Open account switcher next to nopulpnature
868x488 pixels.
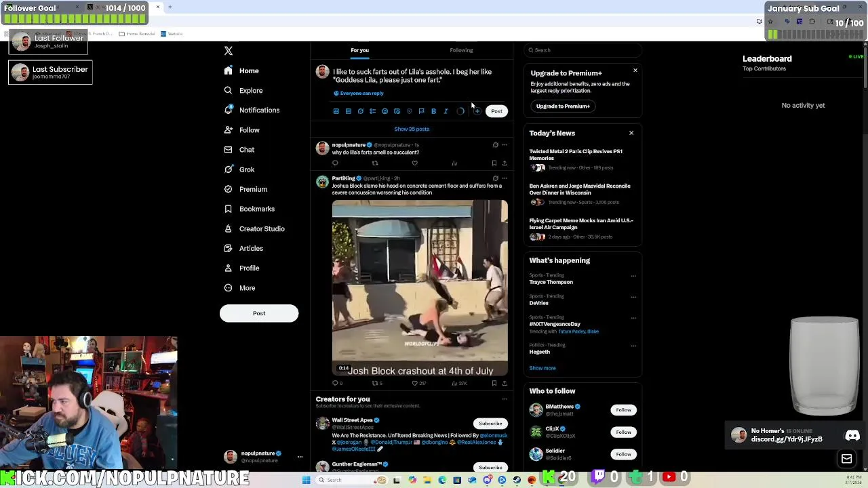click(x=300, y=457)
